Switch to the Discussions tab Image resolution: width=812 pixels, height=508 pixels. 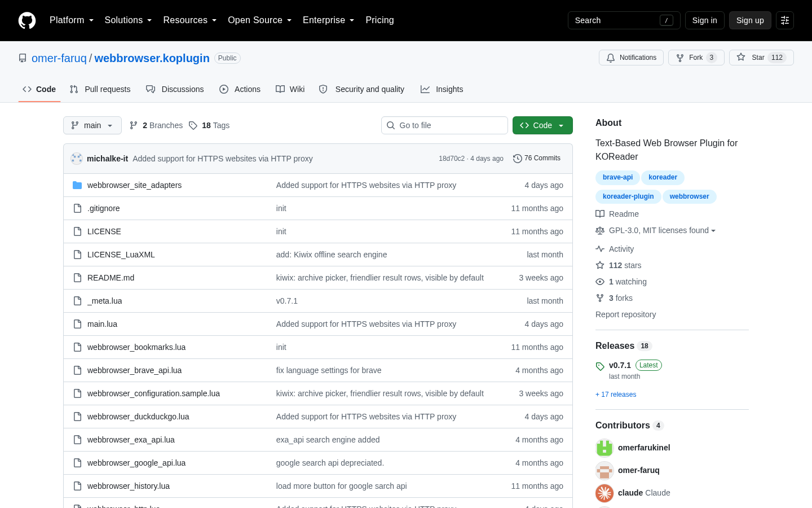click(175, 89)
